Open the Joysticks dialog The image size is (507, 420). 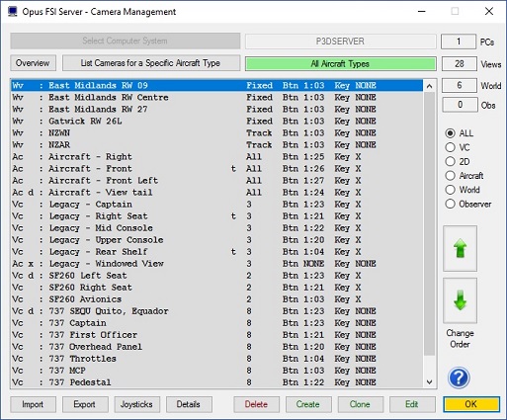click(x=137, y=404)
